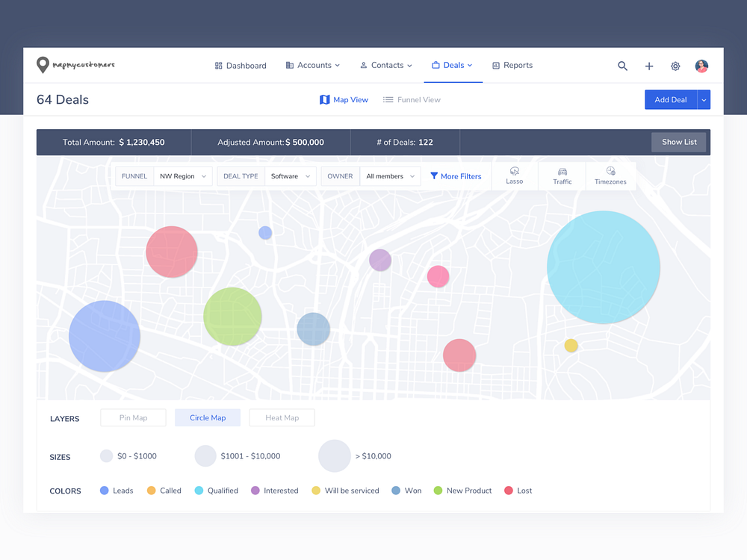The height and width of the screenshot is (560, 747).
Task: Click the Add Deal button
Action: tap(669, 99)
